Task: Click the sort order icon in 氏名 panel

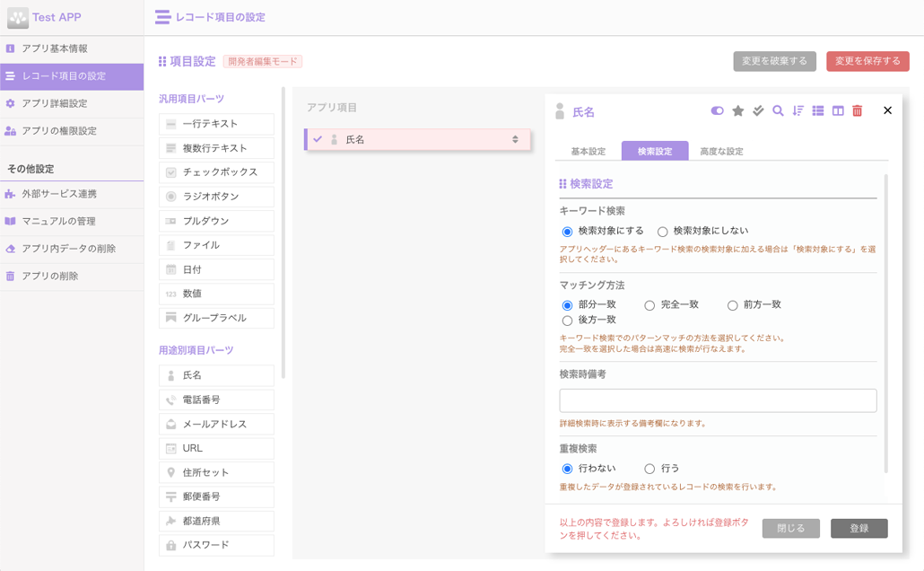Action: [x=798, y=111]
